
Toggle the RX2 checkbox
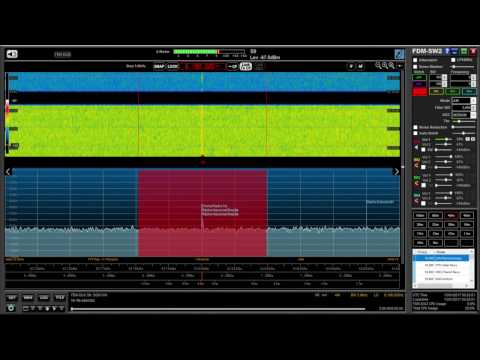click(423, 167)
